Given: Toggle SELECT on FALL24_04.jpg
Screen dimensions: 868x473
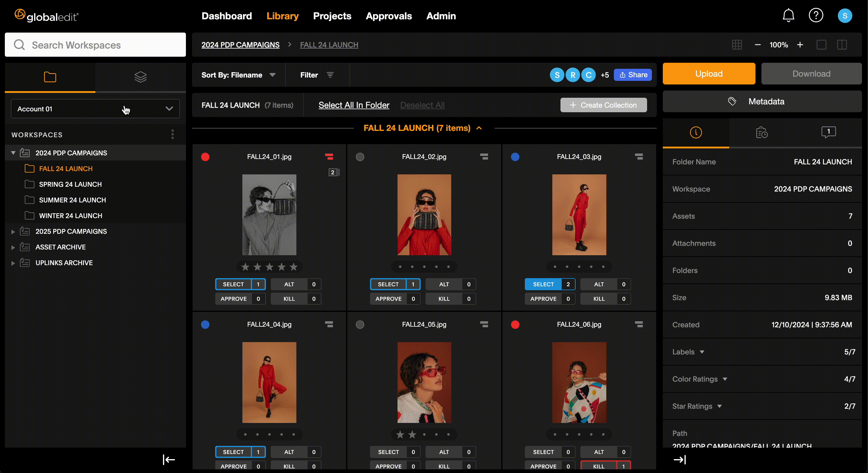Looking at the screenshot, I should click(240, 452).
